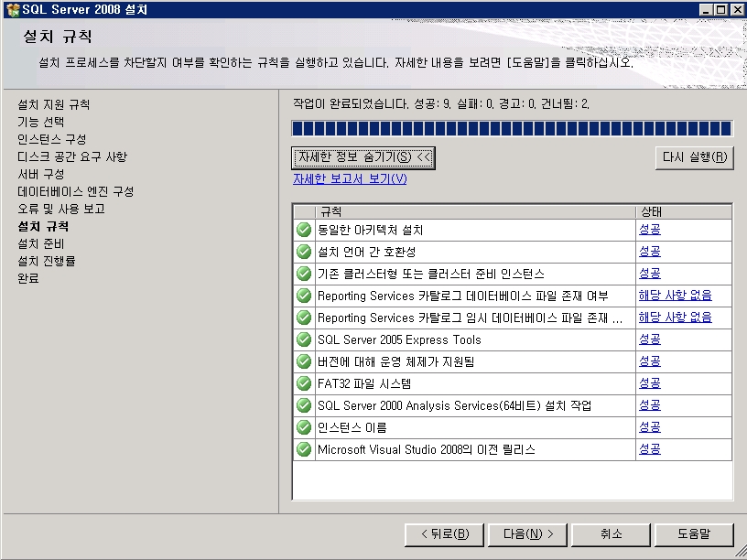
Task: Click the status text 작업이 완료되었습니다
Action: tap(351, 103)
